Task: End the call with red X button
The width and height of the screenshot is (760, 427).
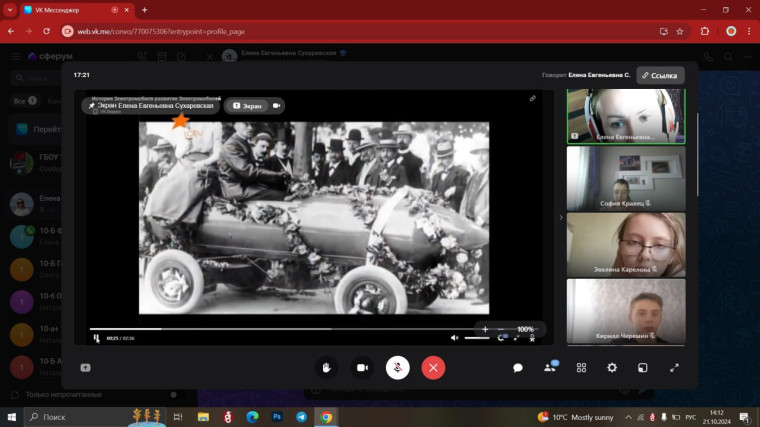Action: pyautogui.click(x=433, y=368)
